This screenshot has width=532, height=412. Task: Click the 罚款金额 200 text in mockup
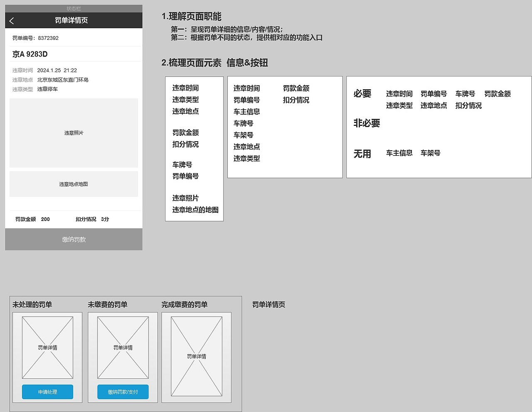[32, 219]
